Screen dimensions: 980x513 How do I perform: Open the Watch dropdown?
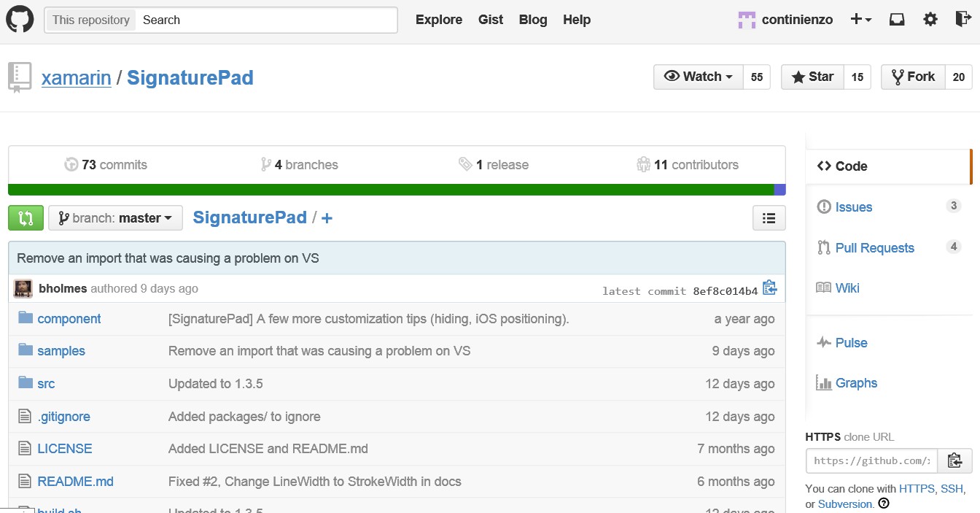699,77
